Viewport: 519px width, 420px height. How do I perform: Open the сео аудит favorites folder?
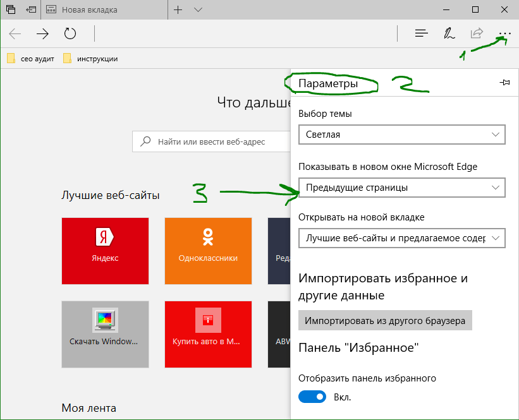pos(30,59)
